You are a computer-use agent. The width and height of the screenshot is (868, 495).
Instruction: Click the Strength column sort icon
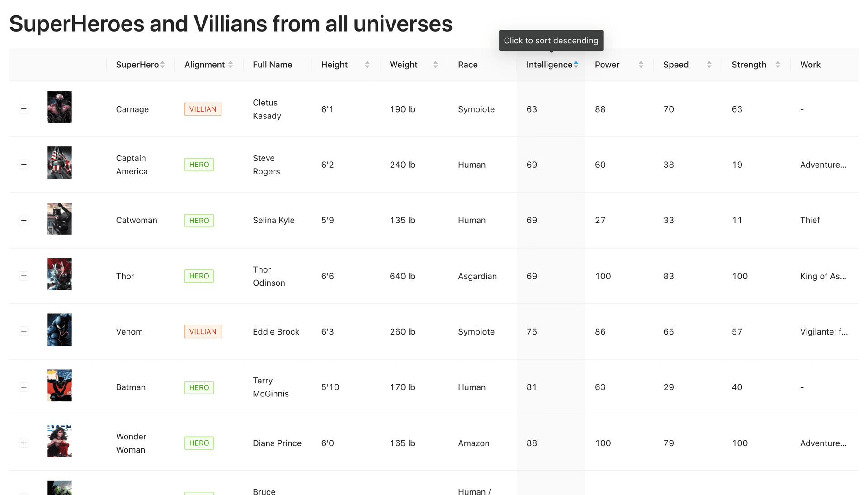pyautogui.click(x=778, y=64)
